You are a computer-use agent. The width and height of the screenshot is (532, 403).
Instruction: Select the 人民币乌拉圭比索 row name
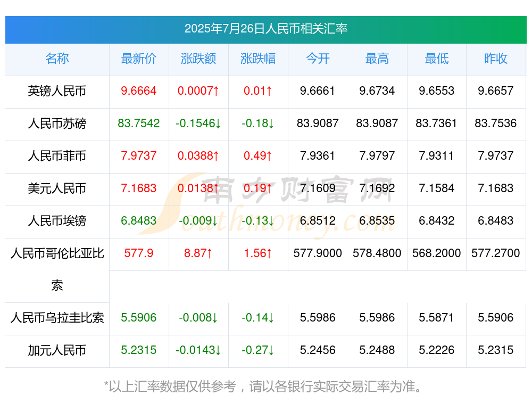point(57,318)
